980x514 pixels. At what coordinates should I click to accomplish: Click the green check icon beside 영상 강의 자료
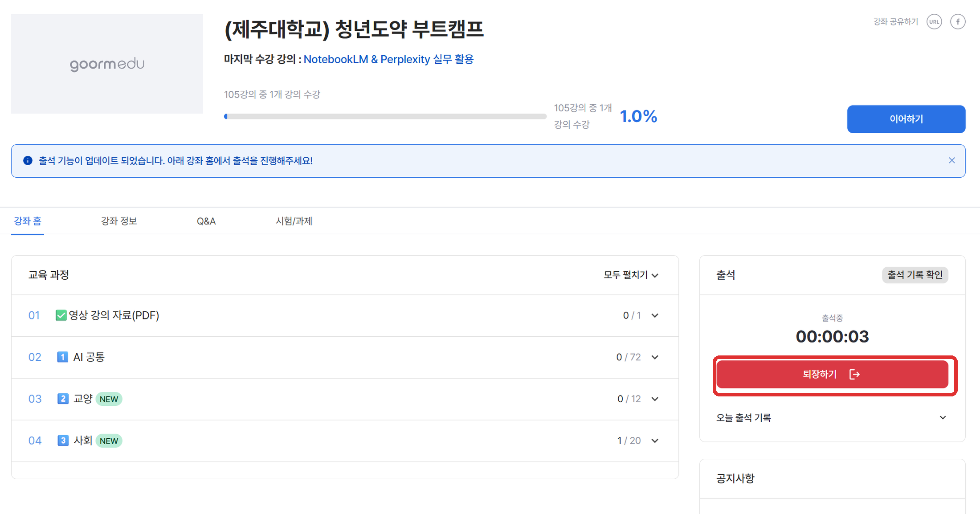(x=61, y=315)
